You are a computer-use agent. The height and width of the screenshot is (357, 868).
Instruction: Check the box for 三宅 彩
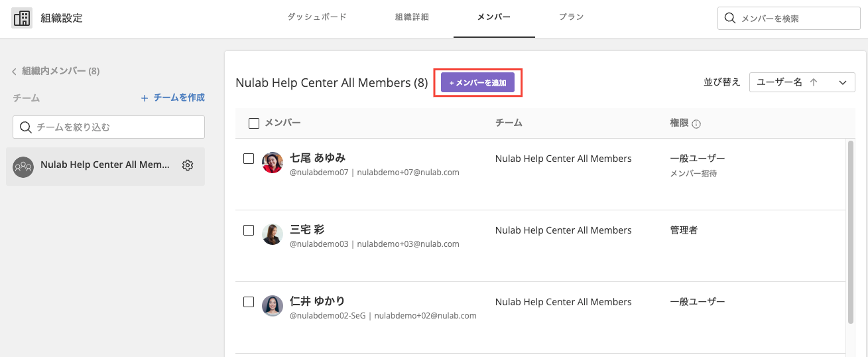(x=249, y=230)
